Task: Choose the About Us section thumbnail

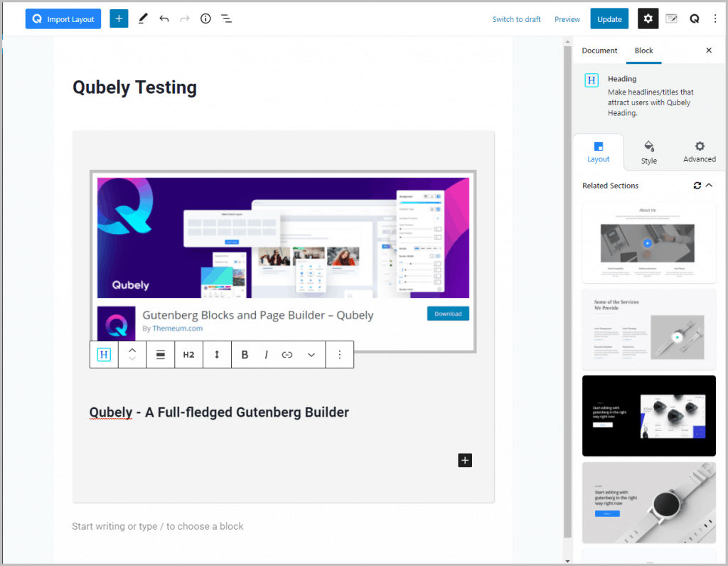Action: pyautogui.click(x=648, y=242)
